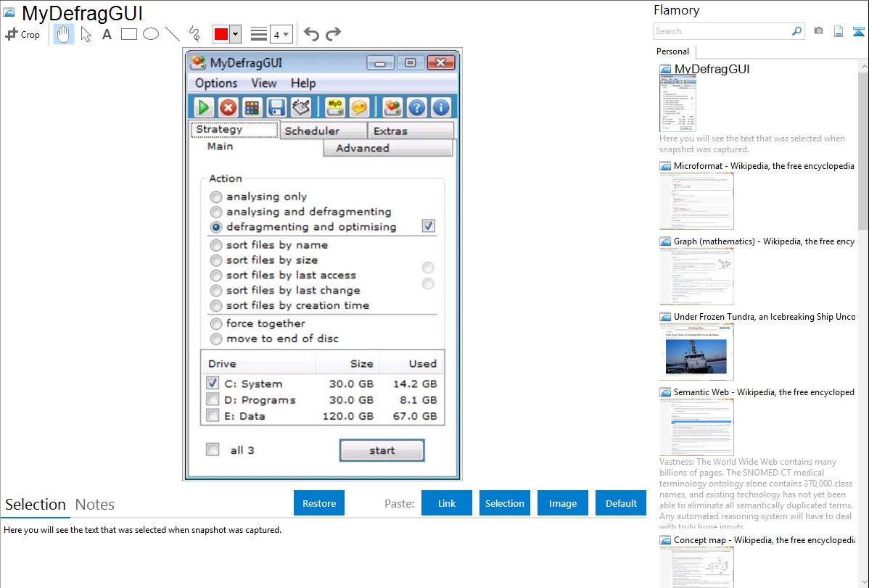Click the MyO drive icon
Image resolution: width=869 pixels, height=588 pixels.
(x=334, y=107)
